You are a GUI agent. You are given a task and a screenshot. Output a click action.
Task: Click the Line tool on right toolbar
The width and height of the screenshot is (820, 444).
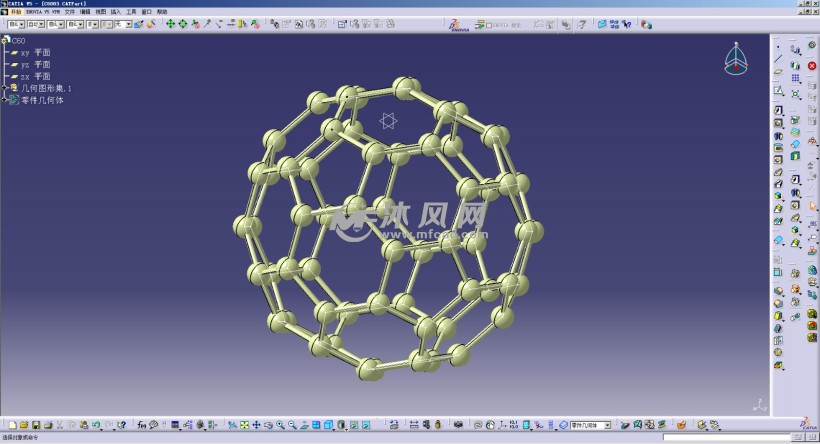tap(778, 59)
